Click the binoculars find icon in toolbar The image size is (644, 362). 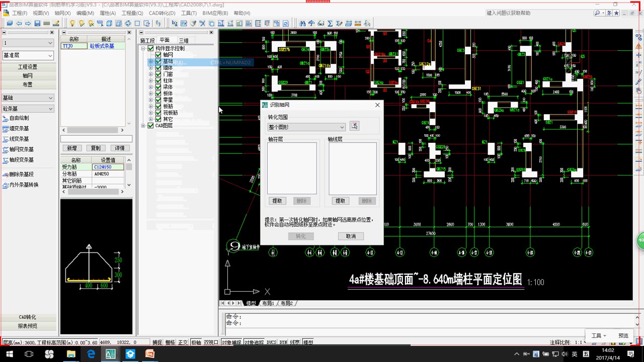[x=302, y=23]
